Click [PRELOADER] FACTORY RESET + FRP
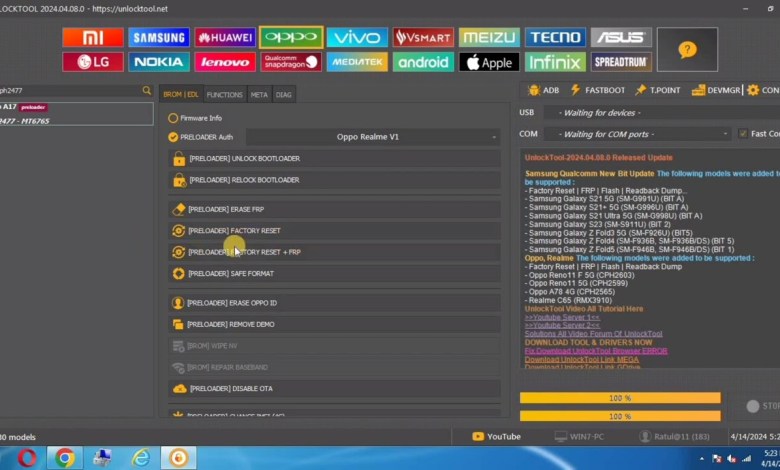The height and width of the screenshot is (470, 780). click(x=334, y=252)
